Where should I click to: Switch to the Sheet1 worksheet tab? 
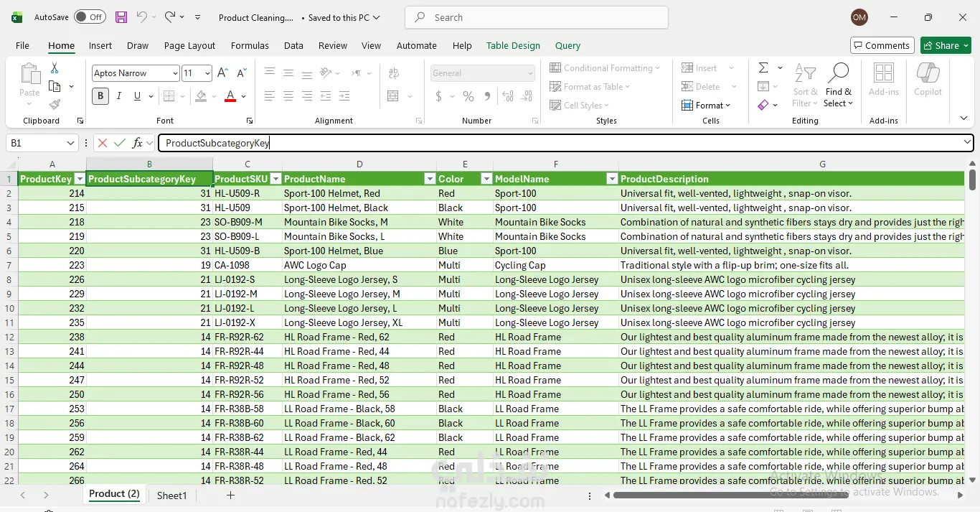[x=171, y=495]
